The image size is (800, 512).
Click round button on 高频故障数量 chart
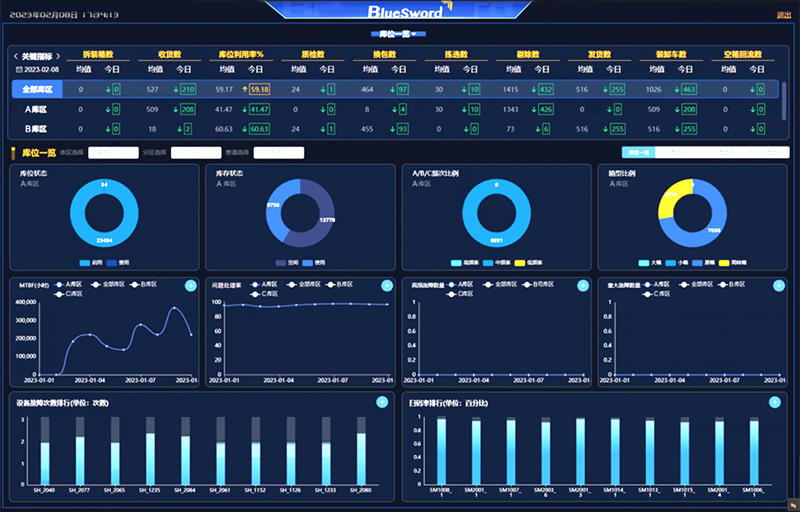pos(582,286)
